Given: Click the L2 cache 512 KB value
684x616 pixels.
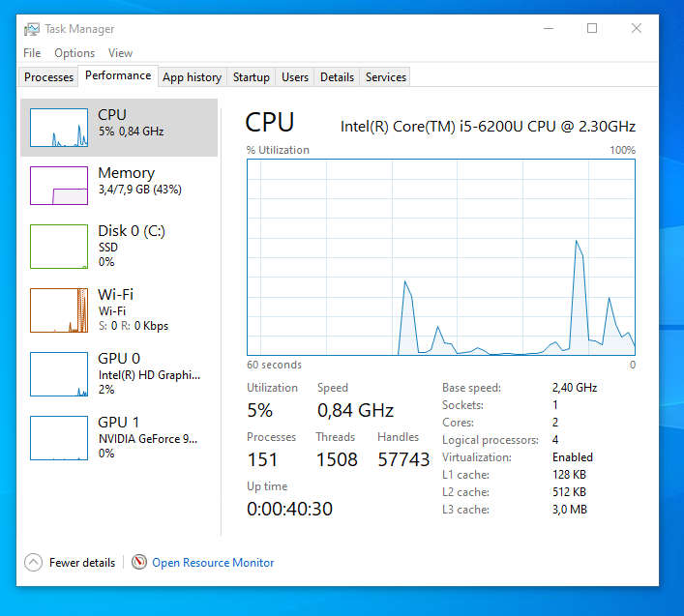Looking at the screenshot, I should 569,492.
